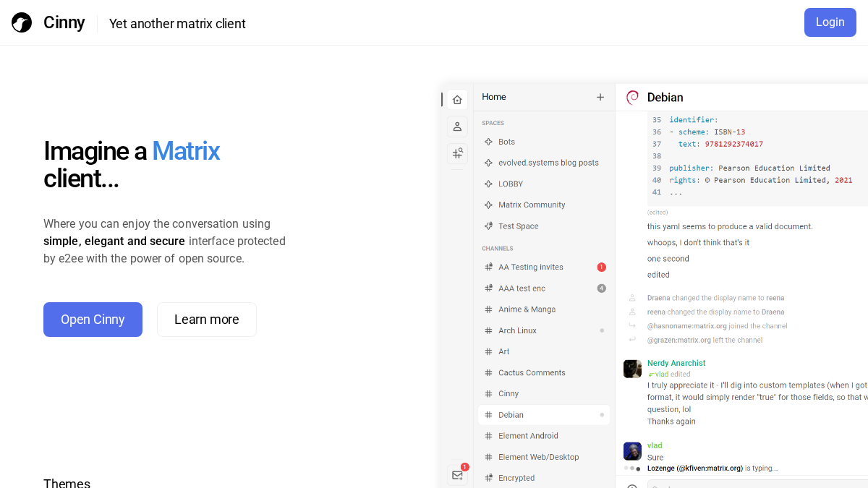868x488 pixels.
Task: Click the Debian swirl logo in header
Action: 632,97
